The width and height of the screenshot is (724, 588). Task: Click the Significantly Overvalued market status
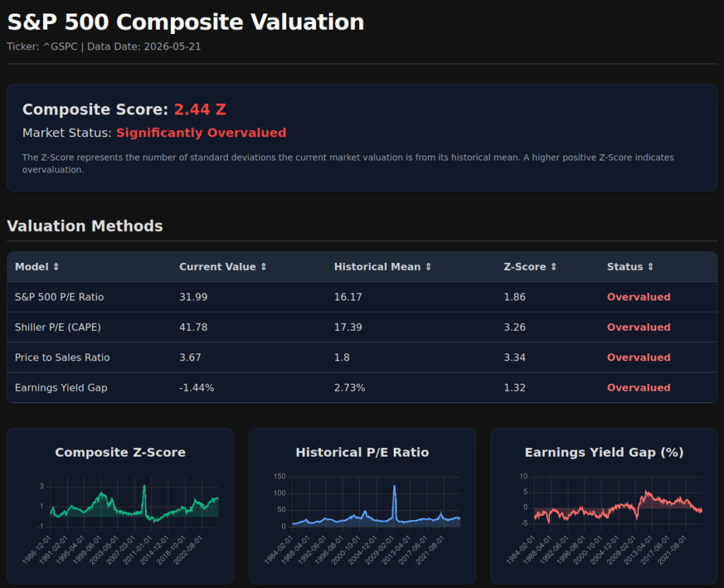click(x=202, y=133)
